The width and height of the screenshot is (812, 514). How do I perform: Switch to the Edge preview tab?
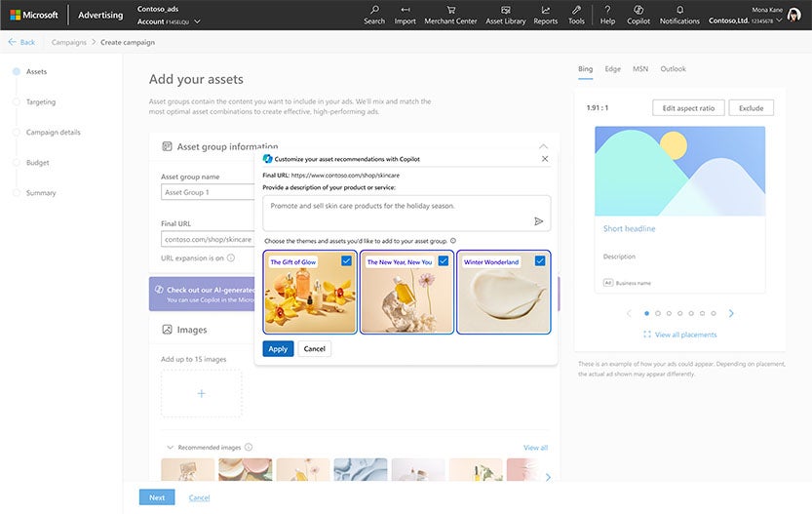pyautogui.click(x=612, y=69)
